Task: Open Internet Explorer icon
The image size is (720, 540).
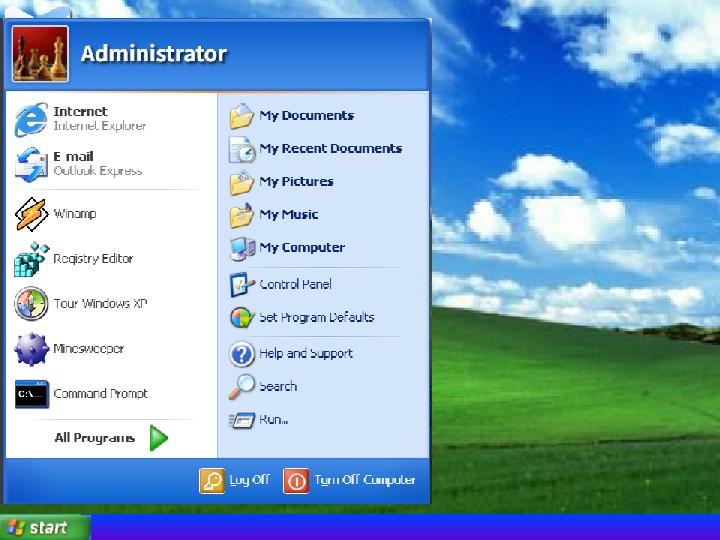Action: click(x=31, y=119)
